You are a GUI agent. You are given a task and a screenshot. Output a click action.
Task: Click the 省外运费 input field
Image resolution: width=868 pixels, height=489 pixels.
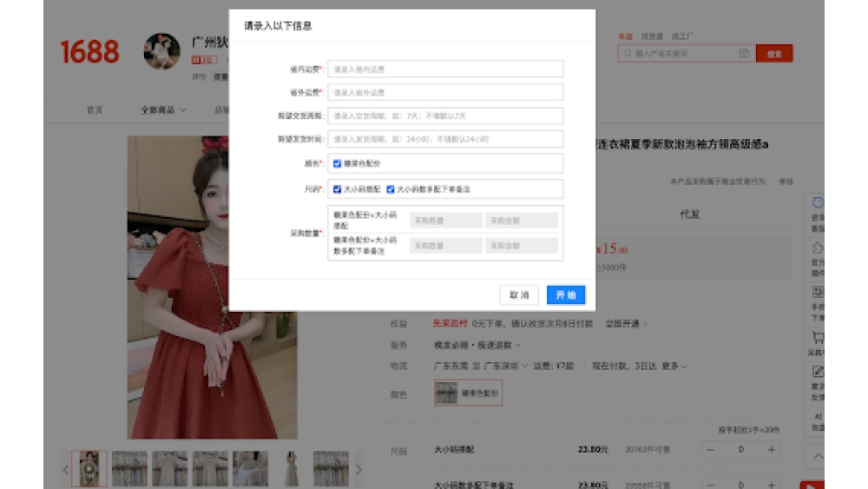click(x=445, y=92)
